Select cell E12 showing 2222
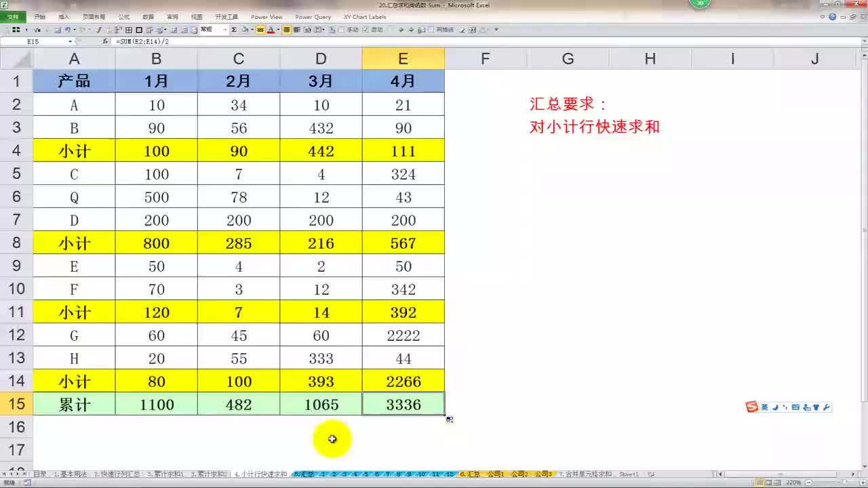 coord(403,335)
